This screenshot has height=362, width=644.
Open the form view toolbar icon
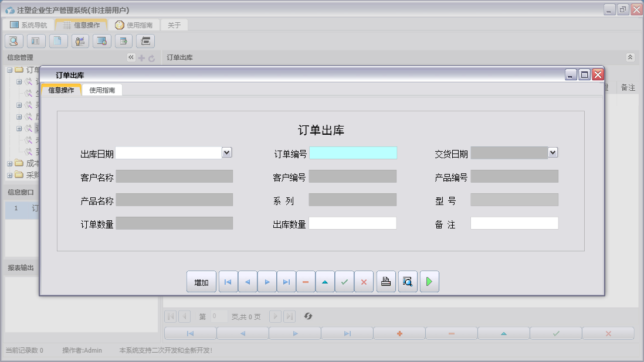click(35, 41)
